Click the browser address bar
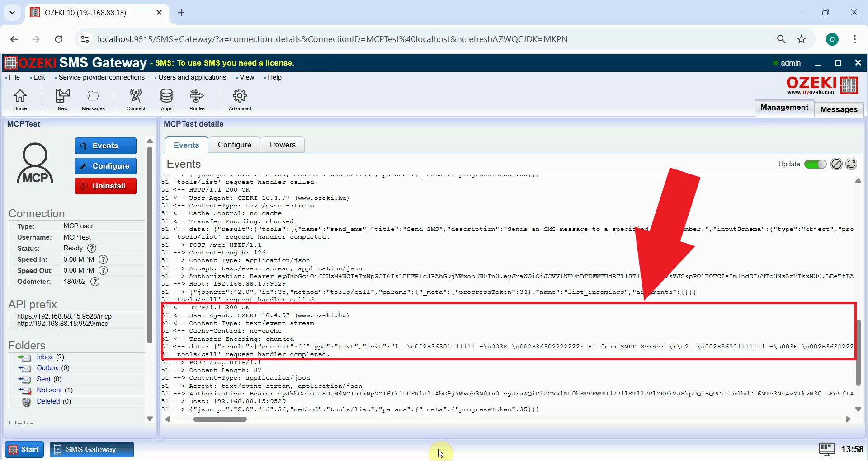Viewport: 868px width, 461px height. [x=332, y=39]
